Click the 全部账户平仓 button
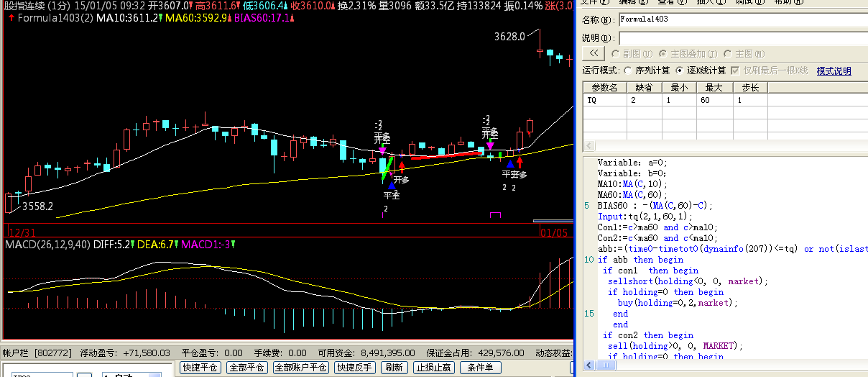The width and height of the screenshot is (868, 377). click(300, 368)
